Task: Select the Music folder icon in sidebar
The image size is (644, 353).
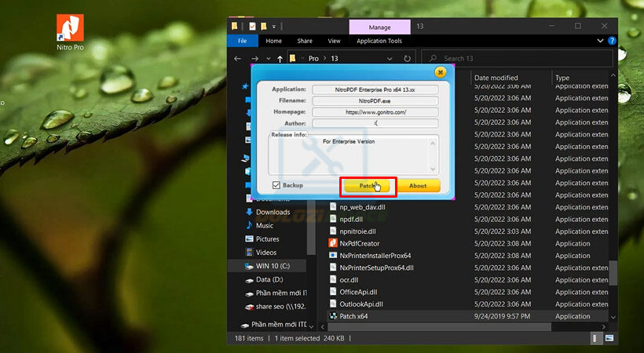Action: click(x=249, y=225)
